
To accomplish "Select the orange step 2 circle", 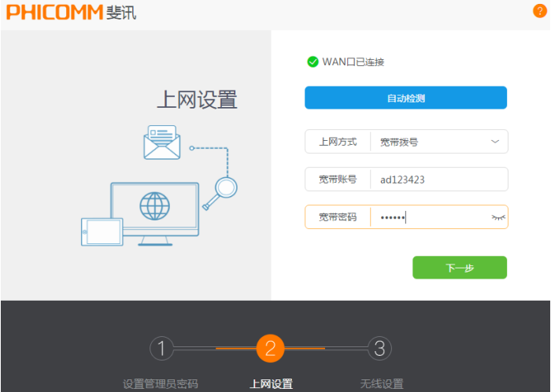I will tap(270, 347).
